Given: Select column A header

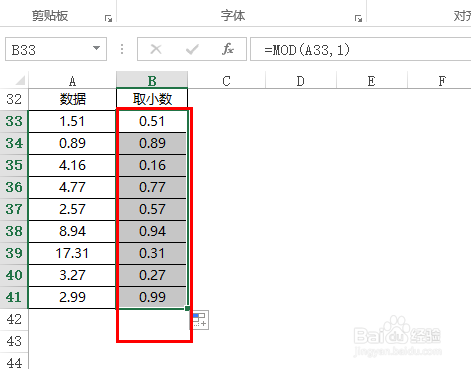Looking at the screenshot, I should [x=72, y=81].
